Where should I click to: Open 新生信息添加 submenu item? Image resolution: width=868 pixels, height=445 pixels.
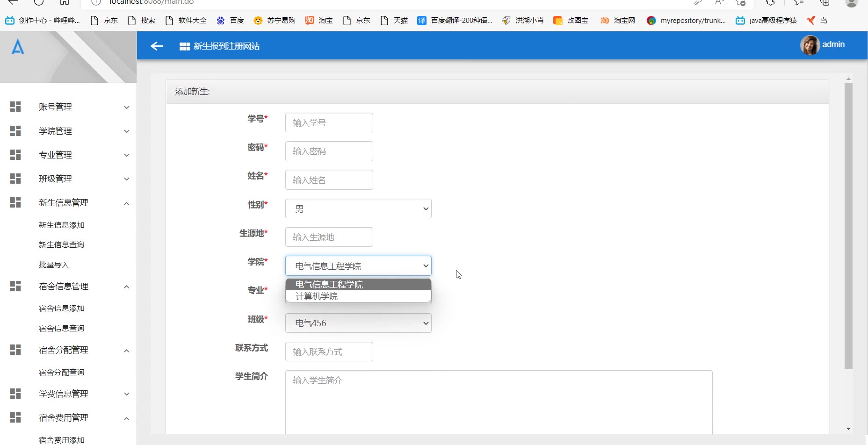pos(61,225)
